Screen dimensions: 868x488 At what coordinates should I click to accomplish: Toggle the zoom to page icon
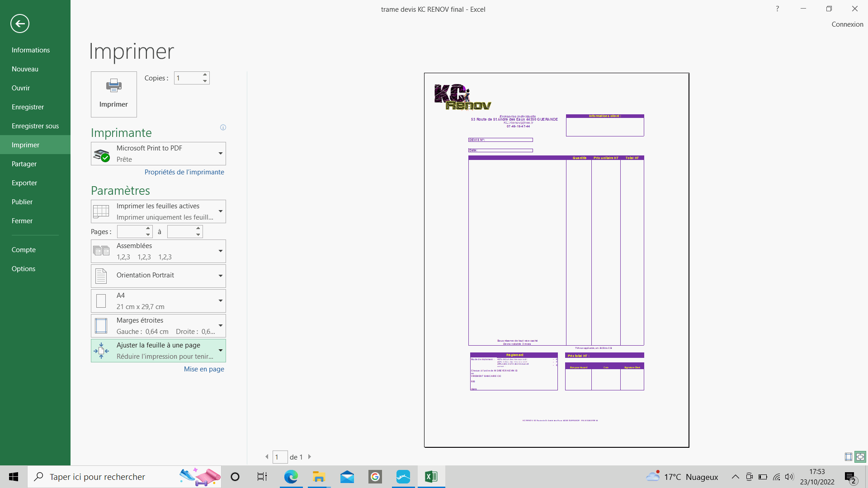(x=860, y=457)
